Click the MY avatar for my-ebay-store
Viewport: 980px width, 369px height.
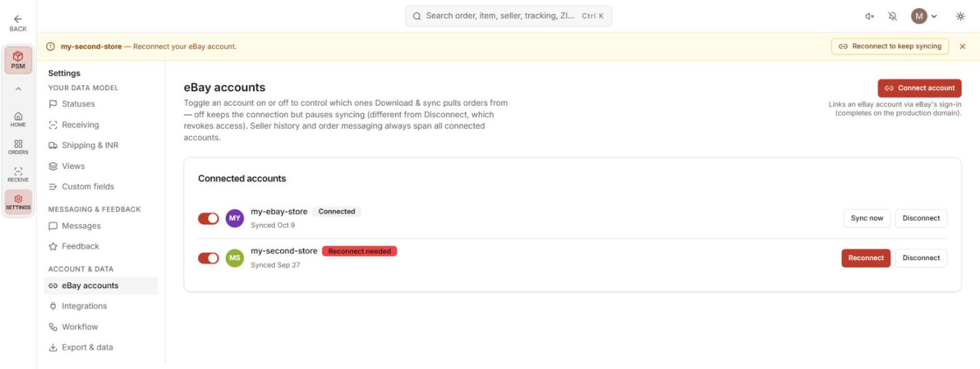coord(234,218)
